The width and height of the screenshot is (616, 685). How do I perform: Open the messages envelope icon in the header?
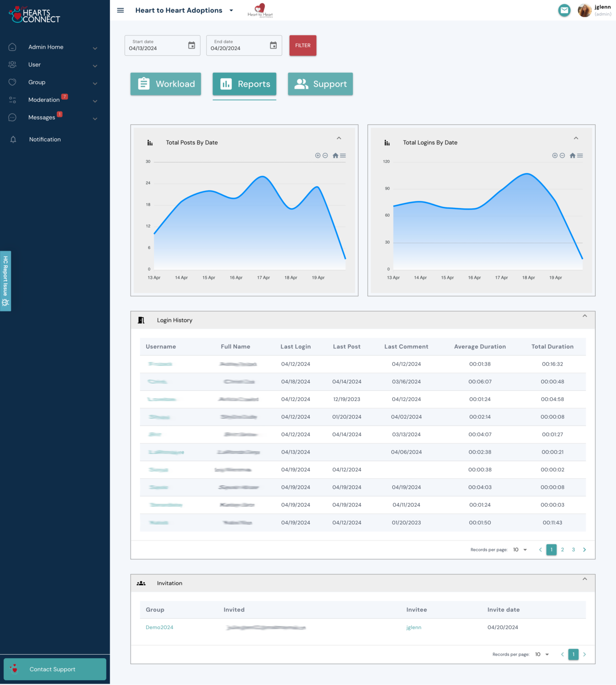tap(564, 10)
